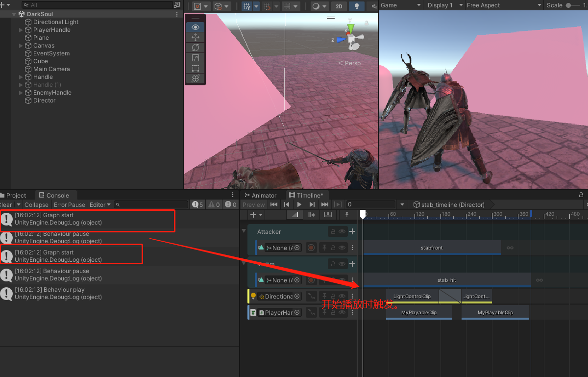Click record button on Victim animation track

(x=311, y=280)
